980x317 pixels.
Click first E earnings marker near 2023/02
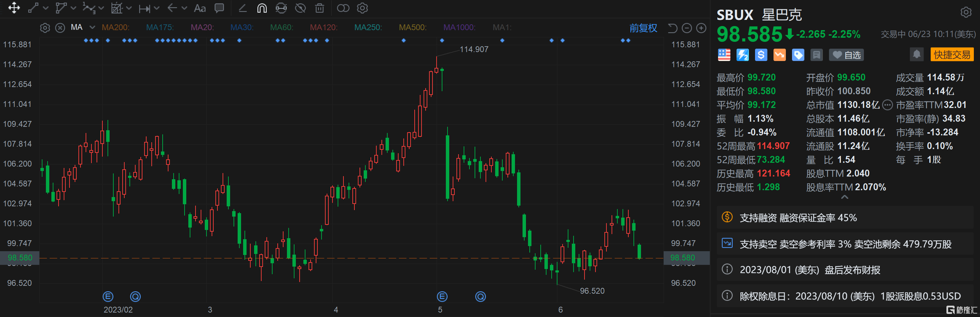coord(108,296)
